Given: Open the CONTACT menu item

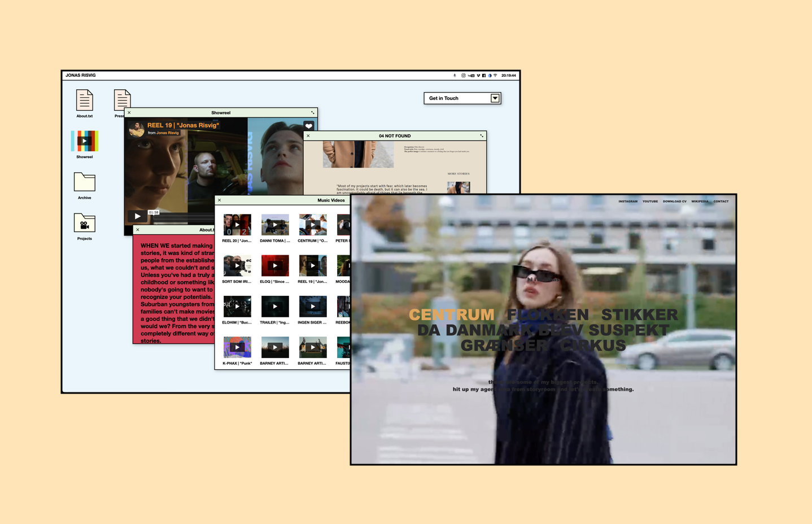Looking at the screenshot, I should click(x=721, y=201).
